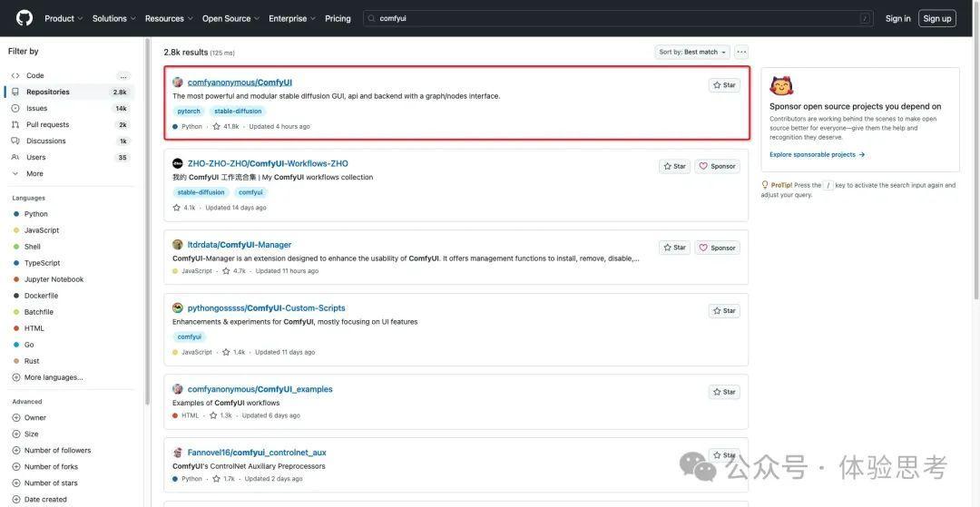Star the ComfyUI_examples repository
Image resolution: width=980 pixels, height=507 pixels.
pos(724,392)
